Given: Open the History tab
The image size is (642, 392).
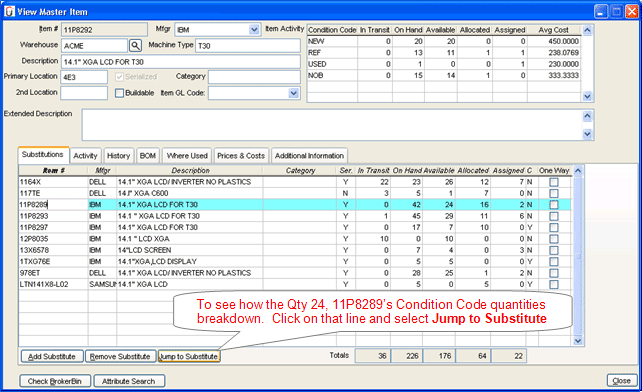Looking at the screenshot, I should point(118,156).
